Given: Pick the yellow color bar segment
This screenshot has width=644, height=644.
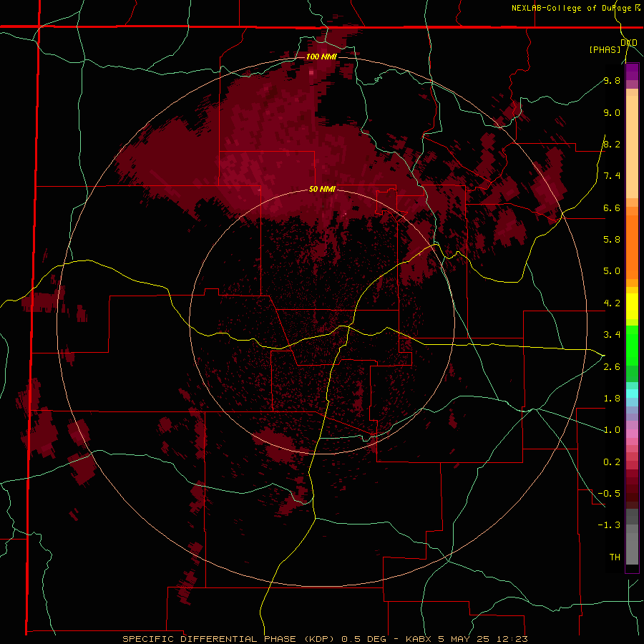Looking at the screenshot, I should pyautogui.click(x=632, y=306).
